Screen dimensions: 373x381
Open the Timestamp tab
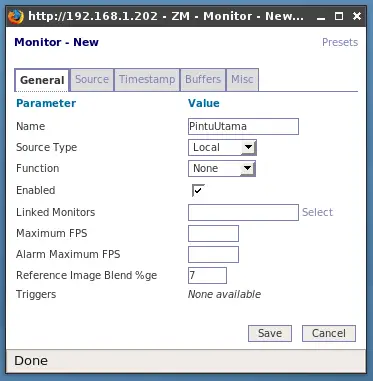(x=147, y=79)
